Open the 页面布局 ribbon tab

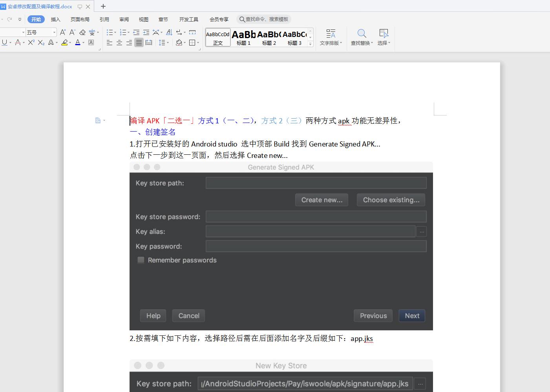tap(80, 19)
